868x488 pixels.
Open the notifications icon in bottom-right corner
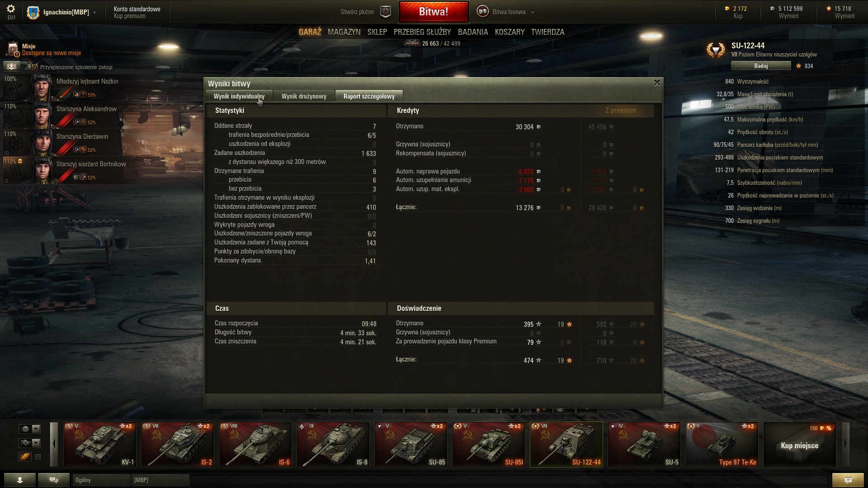[x=848, y=480]
